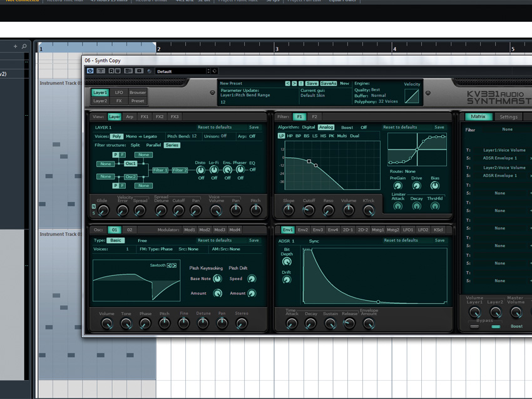Screen dimensions: 532x399
Task: Click the Read automation R button
Action: tap(111, 71)
